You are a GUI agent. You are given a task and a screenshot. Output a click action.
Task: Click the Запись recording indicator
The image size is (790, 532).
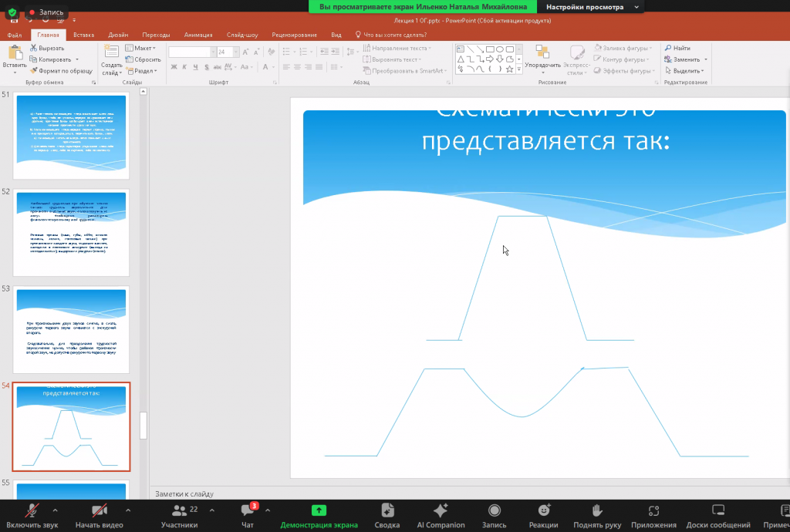46,12
